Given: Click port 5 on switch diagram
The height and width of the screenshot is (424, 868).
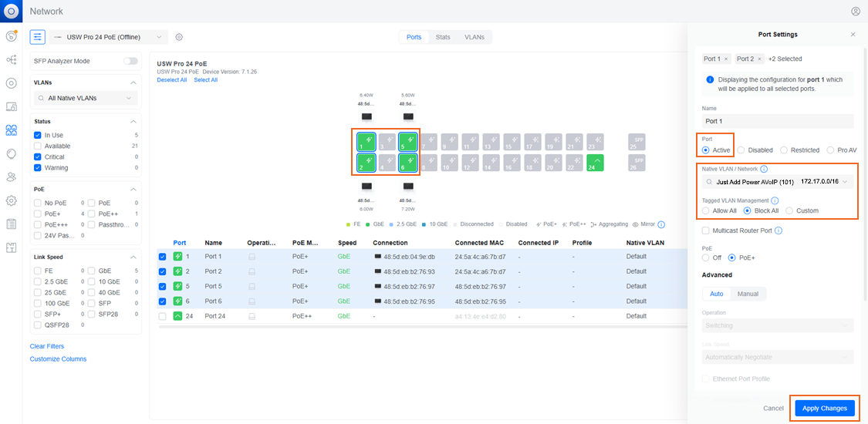Looking at the screenshot, I should [408, 142].
